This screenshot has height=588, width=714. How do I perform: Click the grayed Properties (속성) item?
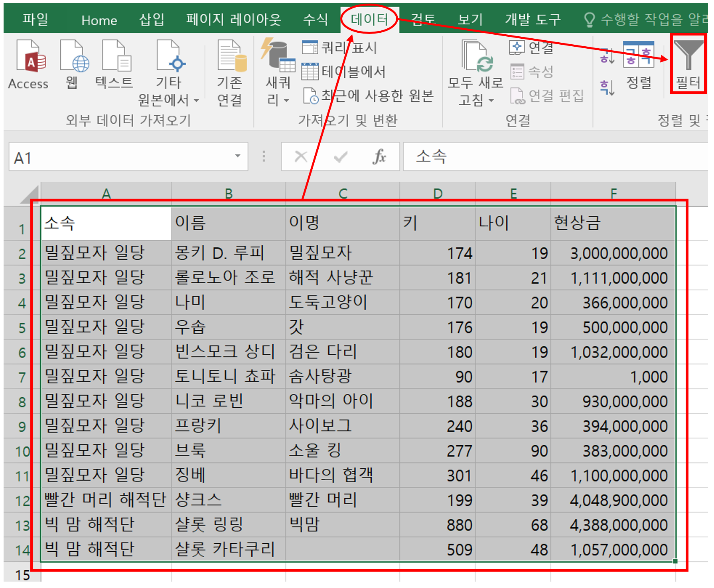coord(532,72)
